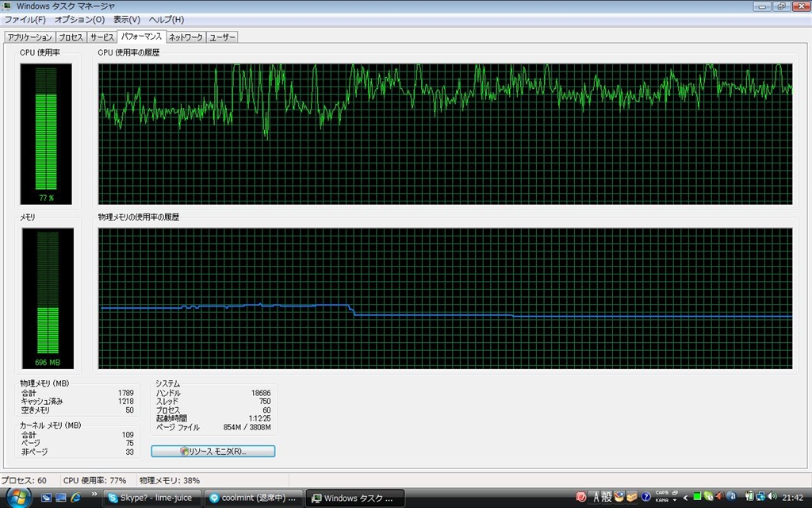Click the メモリ 696 MB gauge
Viewport: 812px width, 508px height.
[48, 298]
